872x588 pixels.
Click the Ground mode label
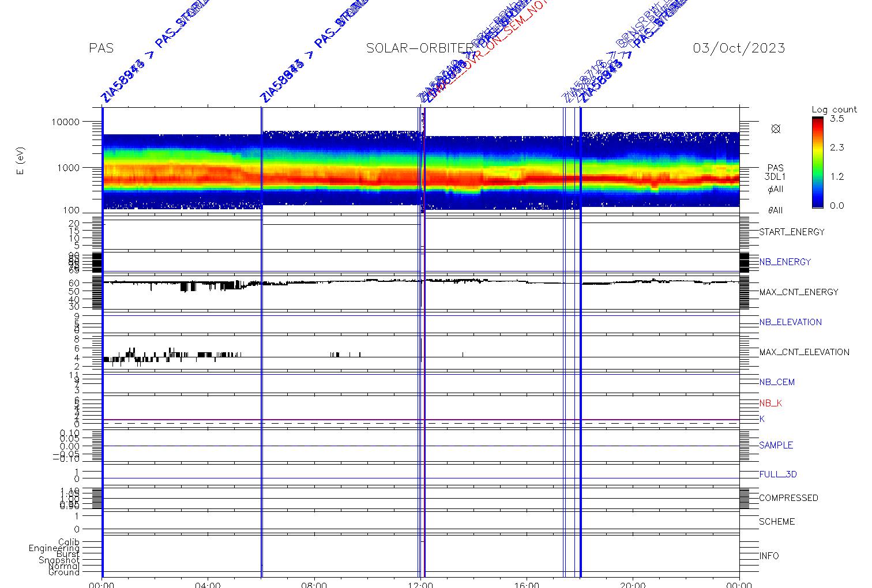coord(64,572)
